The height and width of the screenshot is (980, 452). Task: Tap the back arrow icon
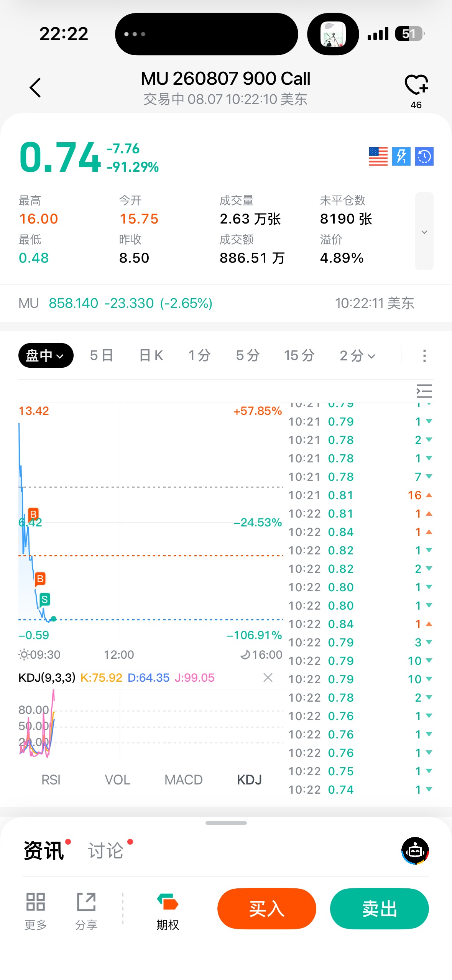(35, 87)
